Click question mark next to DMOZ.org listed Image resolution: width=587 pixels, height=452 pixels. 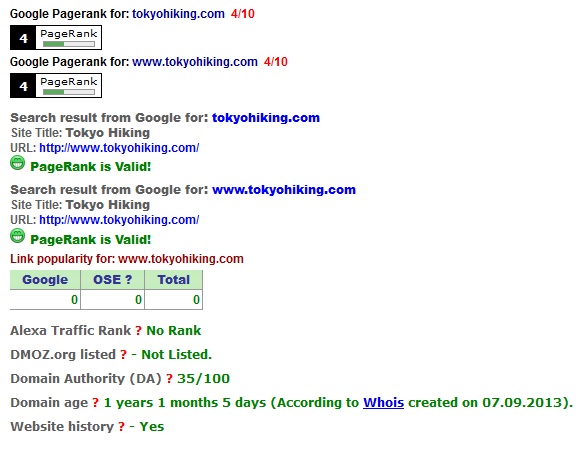[123, 355]
